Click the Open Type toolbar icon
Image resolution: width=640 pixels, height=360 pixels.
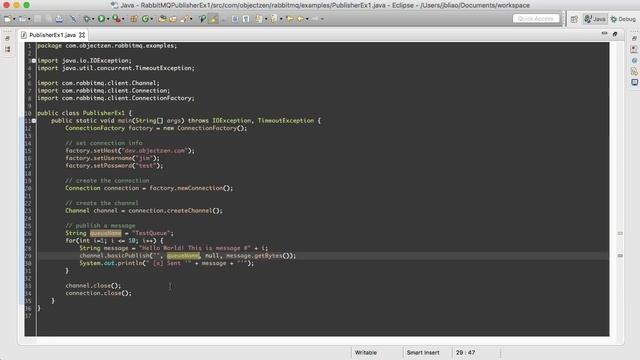162,19
